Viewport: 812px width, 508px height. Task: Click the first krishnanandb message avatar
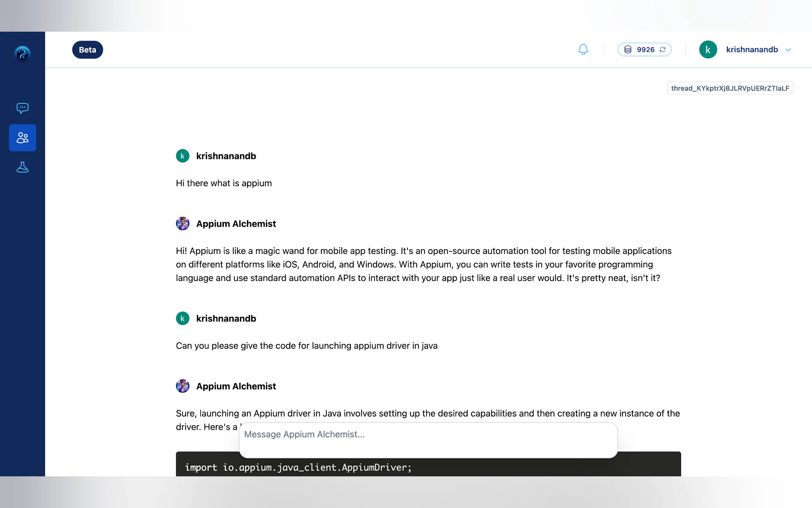tap(183, 156)
